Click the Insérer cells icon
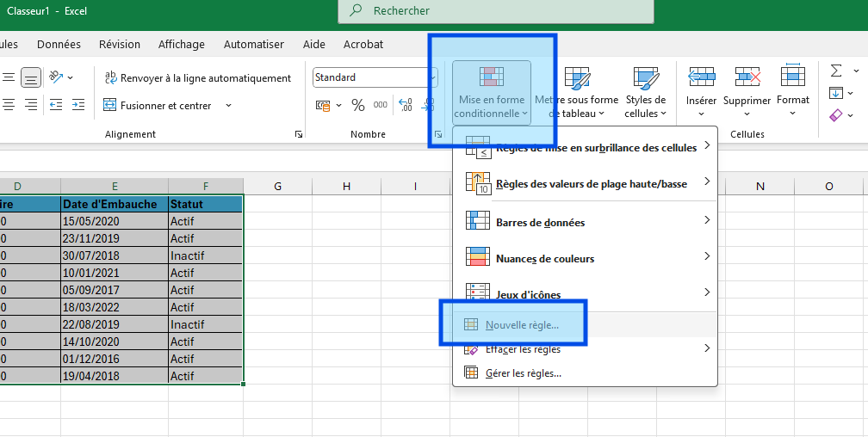868x437 pixels. click(x=701, y=77)
